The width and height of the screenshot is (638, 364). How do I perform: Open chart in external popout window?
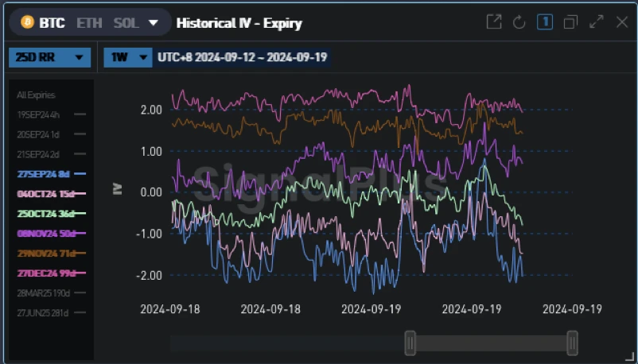tap(494, 22)
